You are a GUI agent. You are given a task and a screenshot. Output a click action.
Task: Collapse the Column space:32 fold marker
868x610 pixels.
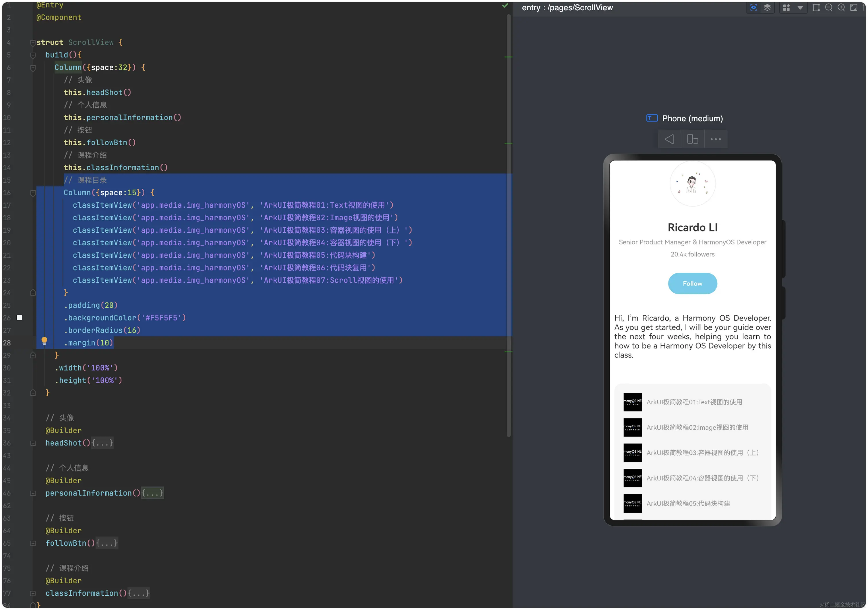(33, 68)
